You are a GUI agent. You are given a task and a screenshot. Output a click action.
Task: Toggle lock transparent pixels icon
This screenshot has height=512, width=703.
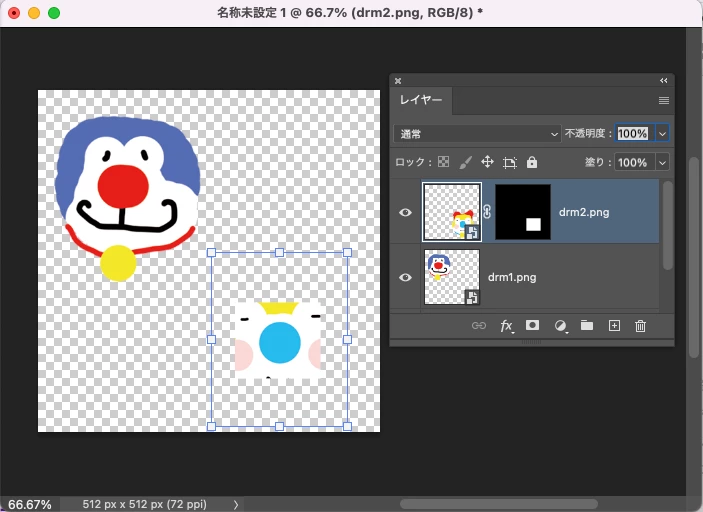tap(443, 162)
